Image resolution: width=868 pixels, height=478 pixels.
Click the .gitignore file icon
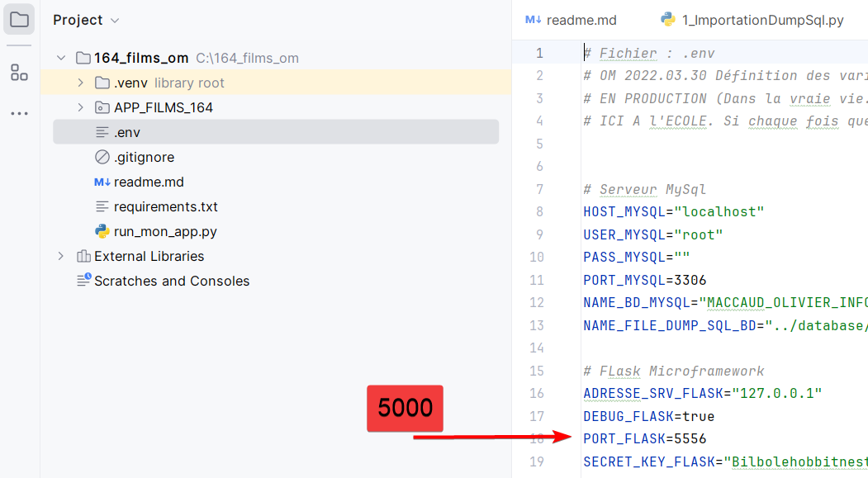(102, 157)
